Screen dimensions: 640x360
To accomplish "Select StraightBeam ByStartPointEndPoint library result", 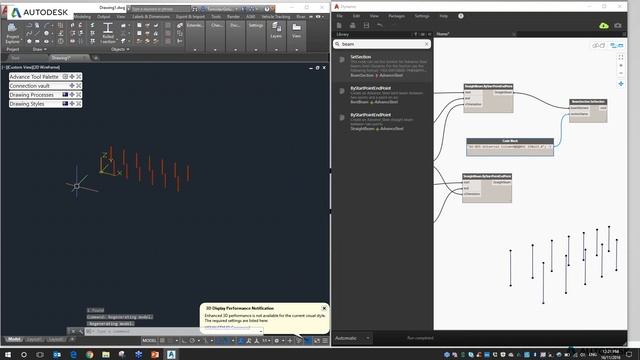I will (x=382, y=122).
